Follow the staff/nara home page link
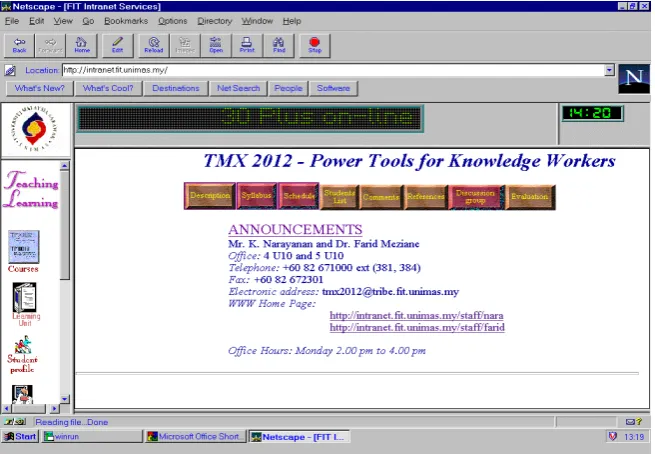 (416, 316)
